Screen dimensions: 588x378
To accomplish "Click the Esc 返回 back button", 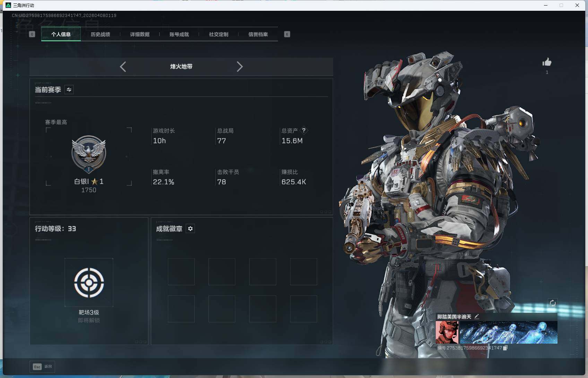I will pyautogui.click(x=42, y=367).
